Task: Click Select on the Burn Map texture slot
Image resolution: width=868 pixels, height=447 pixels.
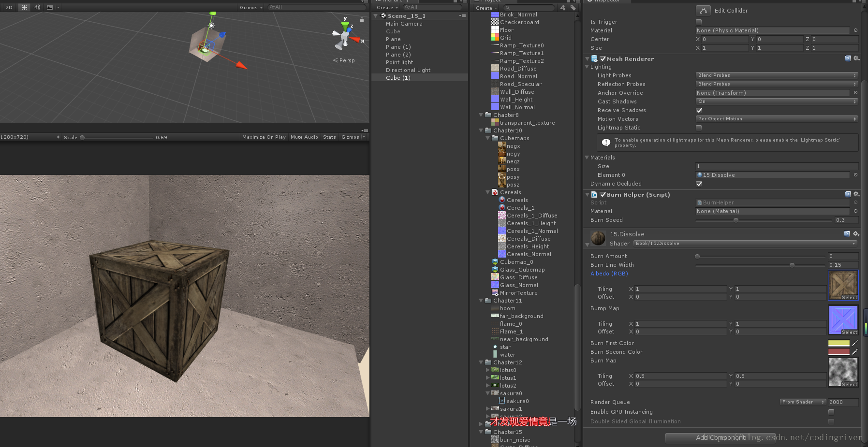Action: click(849, 385)
